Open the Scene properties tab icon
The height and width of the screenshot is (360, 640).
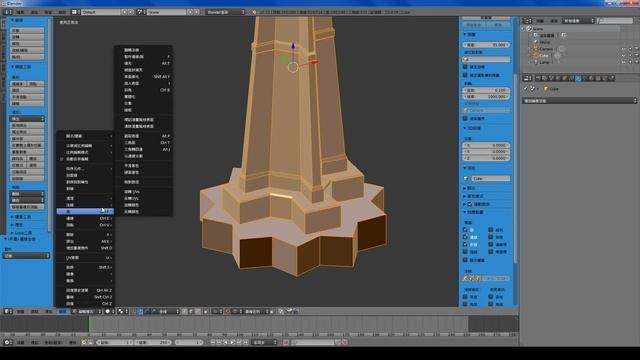pyautogui.click(x=551, y=78)
